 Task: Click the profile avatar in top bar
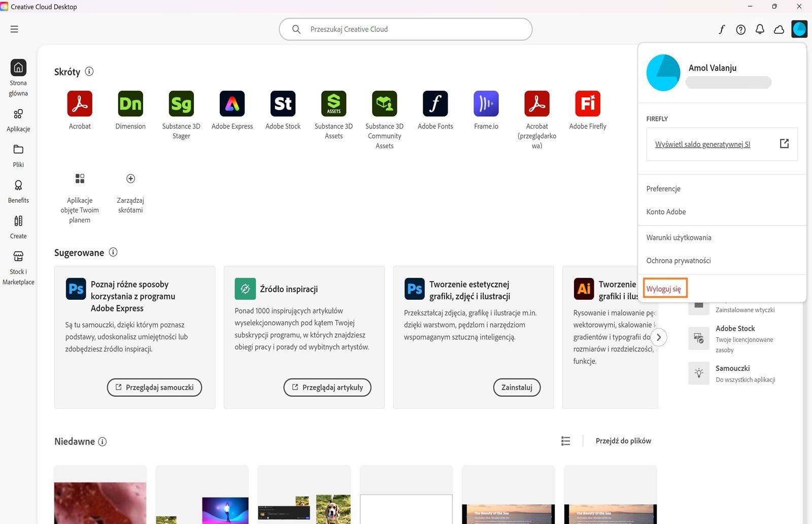click(x=799, y=29)
